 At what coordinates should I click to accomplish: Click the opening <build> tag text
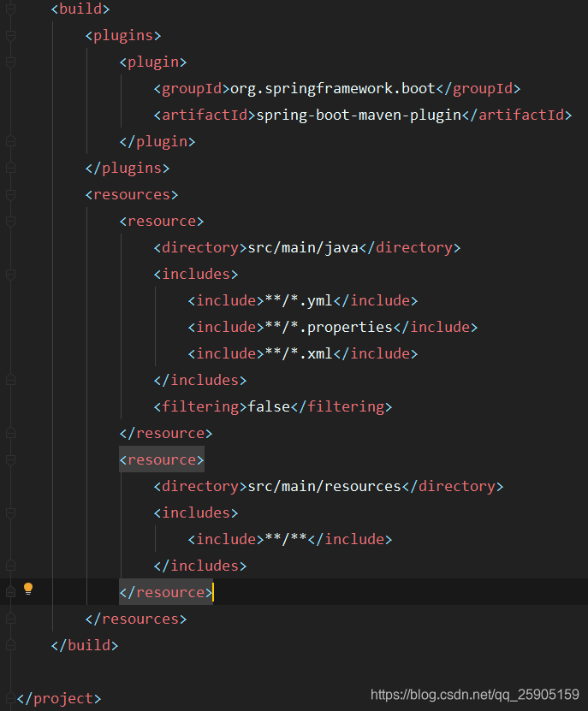click(80, 9)
